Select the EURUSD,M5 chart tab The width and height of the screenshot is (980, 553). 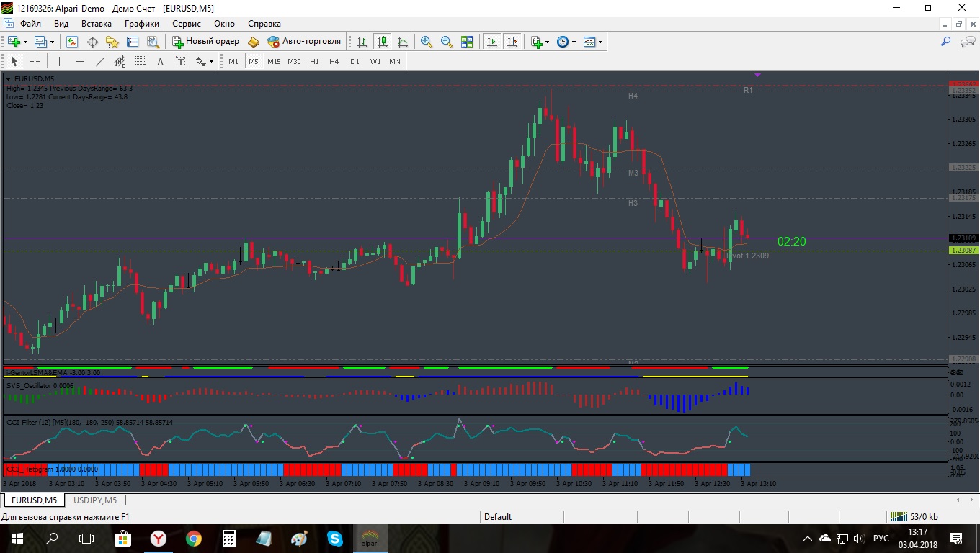[34, 500]
